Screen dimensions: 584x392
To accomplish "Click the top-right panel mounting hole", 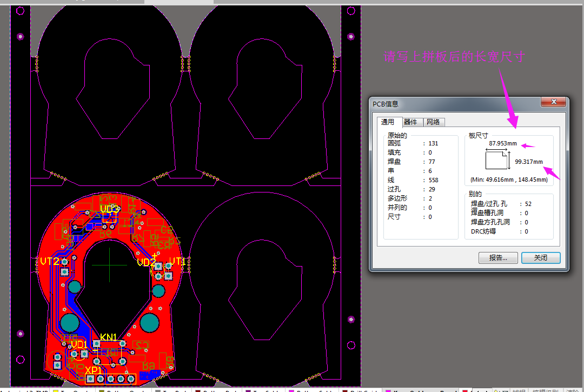I will (x=351, y=37).
